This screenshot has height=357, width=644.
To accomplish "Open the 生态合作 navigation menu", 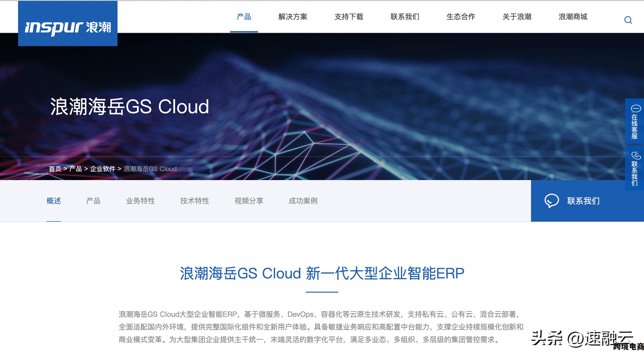I will (x=461, y=17).
